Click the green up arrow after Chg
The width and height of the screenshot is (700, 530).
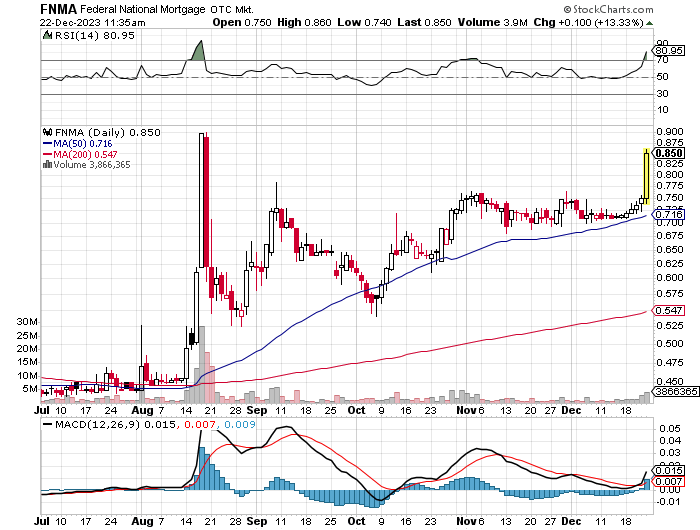pos(650,23)
